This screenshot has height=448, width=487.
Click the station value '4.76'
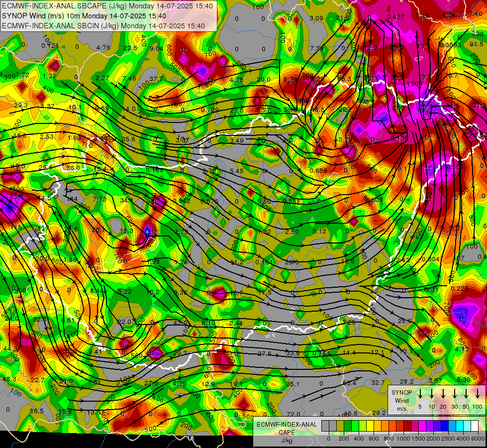pyautogui.click(x=103, y=48)
